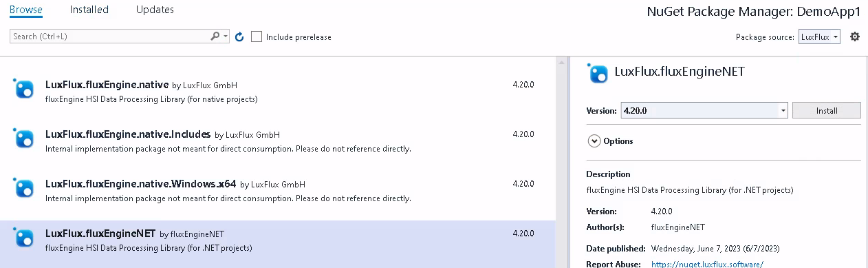
Task: Open the Browse tab
Action: tap(26, 10)
